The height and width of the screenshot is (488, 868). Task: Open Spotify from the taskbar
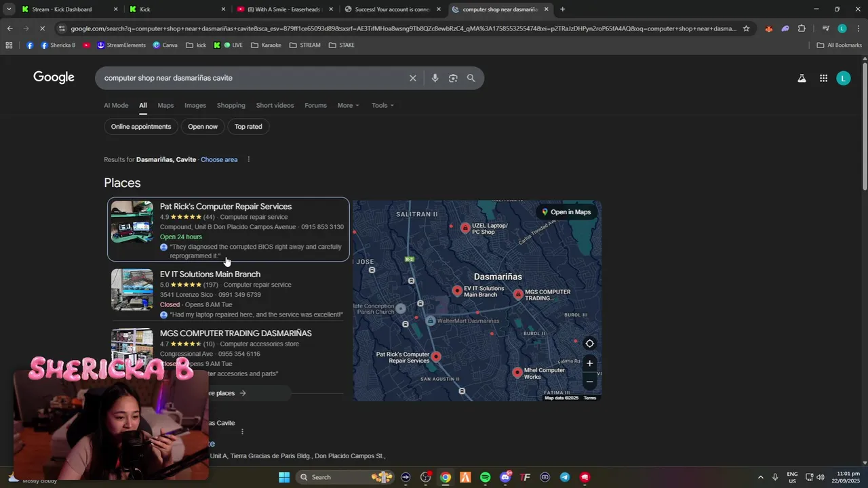(485, 477)
